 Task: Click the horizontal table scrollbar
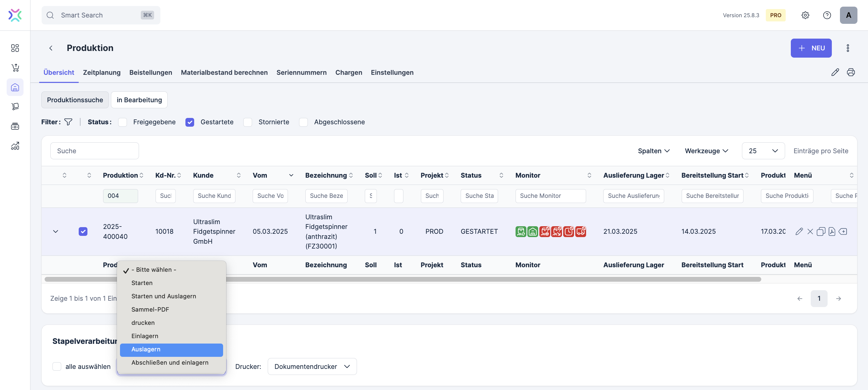pos(472,279)
